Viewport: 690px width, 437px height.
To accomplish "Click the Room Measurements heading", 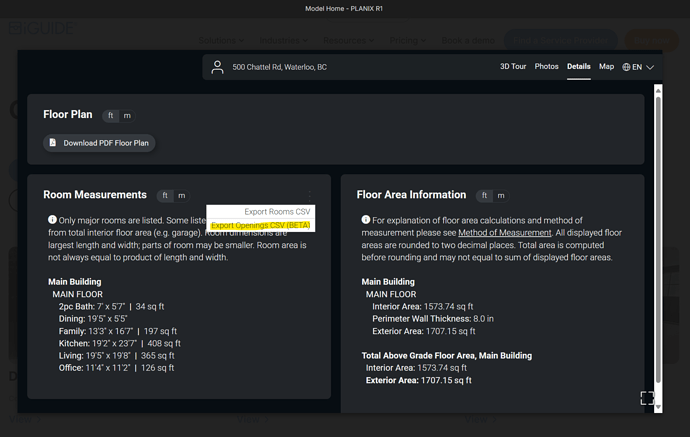I will [95, 195].
